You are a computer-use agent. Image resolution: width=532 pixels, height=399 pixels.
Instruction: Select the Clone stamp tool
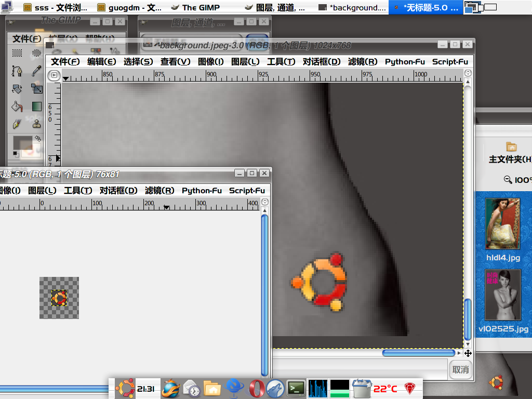[x=36, y=124]
